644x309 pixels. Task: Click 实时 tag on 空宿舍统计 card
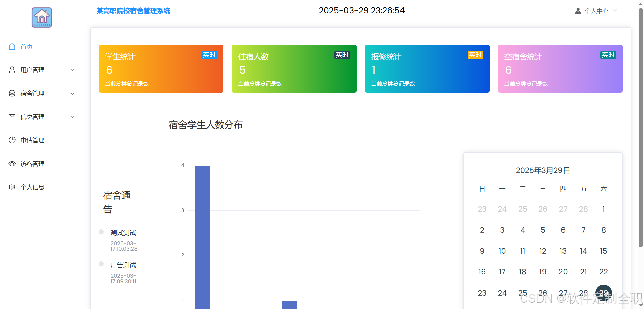point(608,55)
